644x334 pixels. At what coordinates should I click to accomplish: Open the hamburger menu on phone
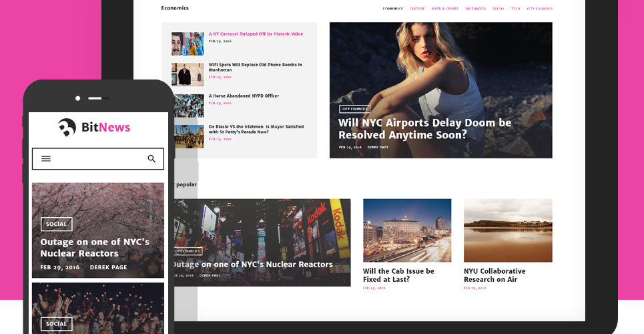point(46,159)
